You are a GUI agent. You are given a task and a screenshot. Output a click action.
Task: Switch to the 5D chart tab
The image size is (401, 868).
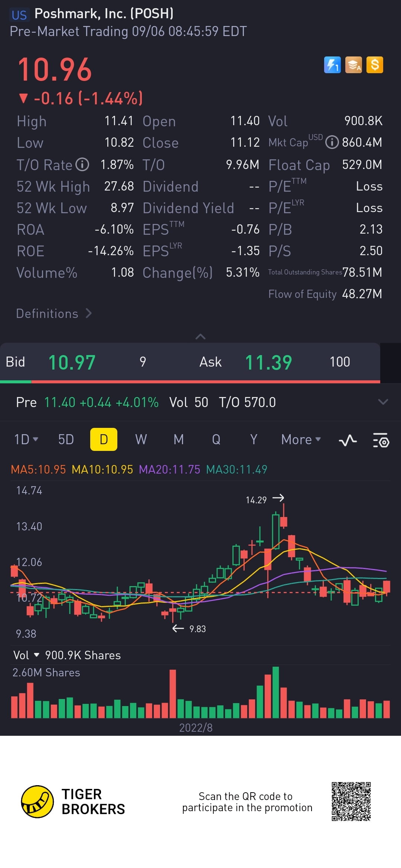click(66, 439)
